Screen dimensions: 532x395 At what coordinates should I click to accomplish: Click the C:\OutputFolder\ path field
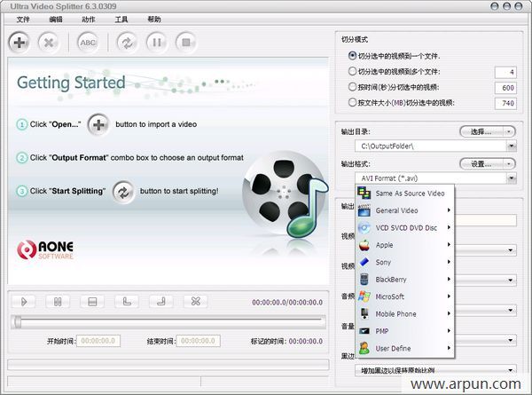click(x=431, y=146)
